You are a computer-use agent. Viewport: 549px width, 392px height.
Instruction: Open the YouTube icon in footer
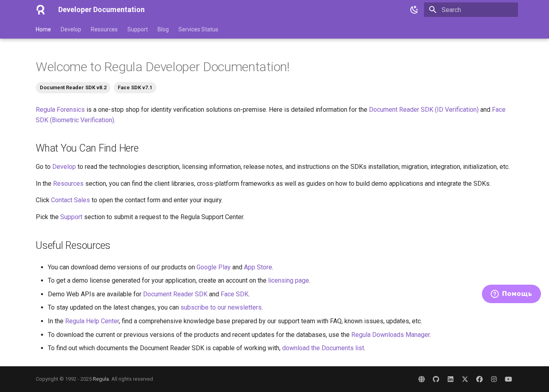(x=508, y=379)
